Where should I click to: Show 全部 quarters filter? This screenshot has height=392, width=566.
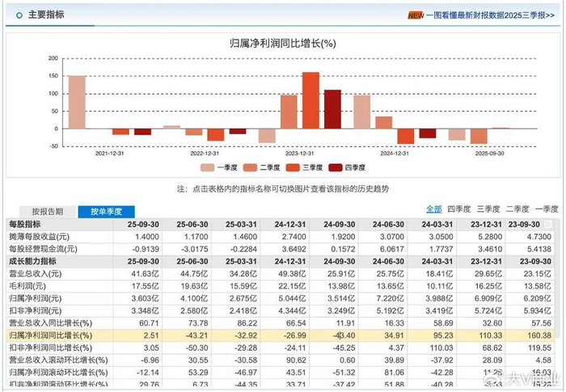point(434,209)
